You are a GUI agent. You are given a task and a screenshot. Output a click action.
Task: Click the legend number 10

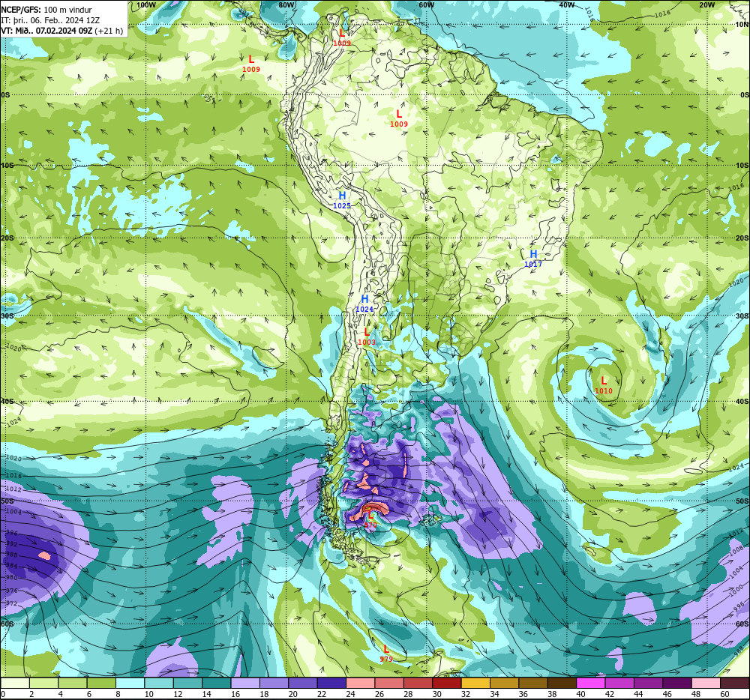[x=149, y=694]
